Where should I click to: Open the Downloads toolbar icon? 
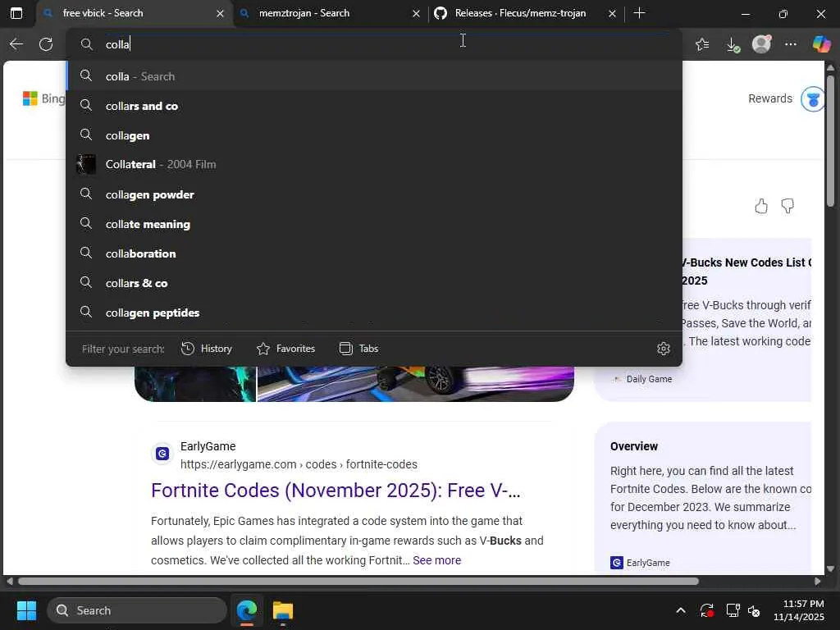(x=733, y=45)
